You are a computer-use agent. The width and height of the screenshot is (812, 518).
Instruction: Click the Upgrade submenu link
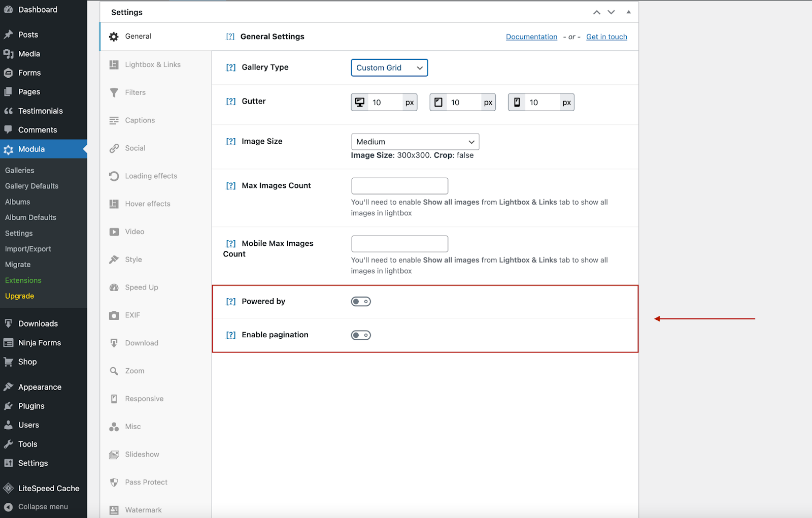coord(19,296)
